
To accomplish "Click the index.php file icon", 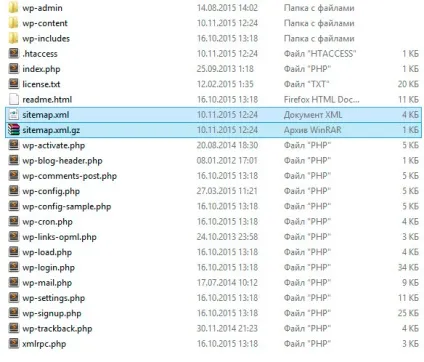I will click(13, 69).
